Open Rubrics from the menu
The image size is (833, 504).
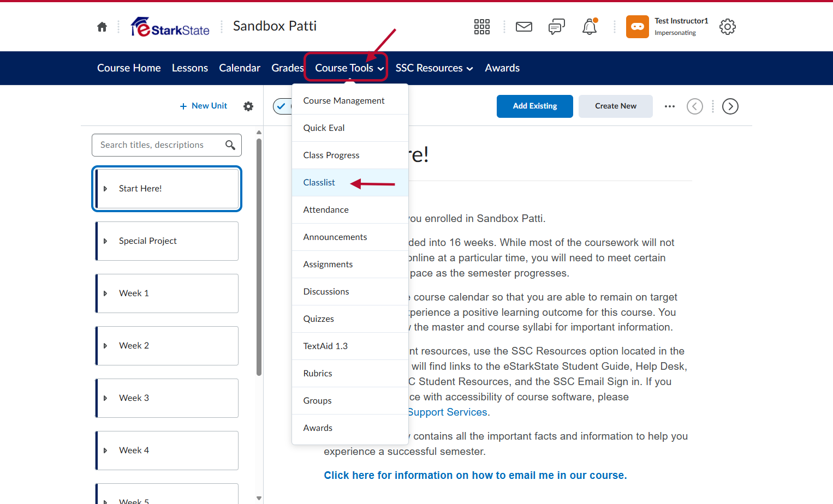(350, 374)
